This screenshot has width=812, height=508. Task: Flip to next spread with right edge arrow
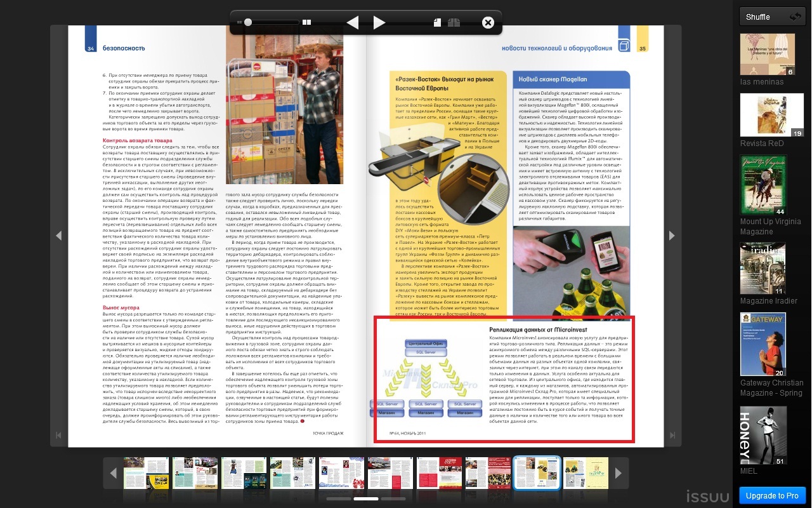pos(672,236)
